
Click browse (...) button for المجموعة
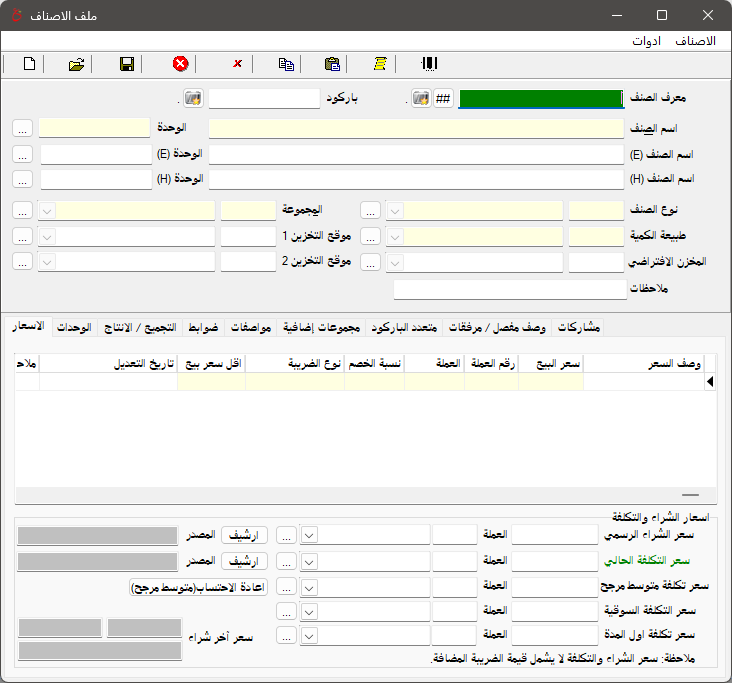tap(22, 211)
